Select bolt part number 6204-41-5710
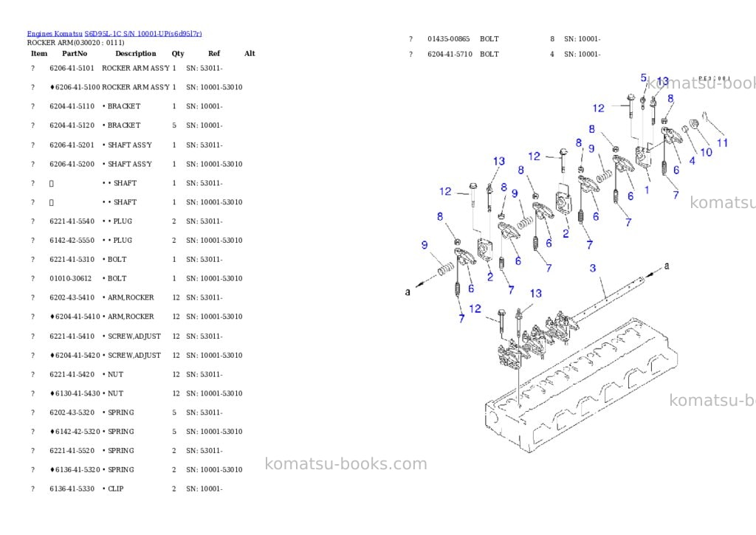The width and height of the screenshot is (756, 535). [x=450, y=54]
